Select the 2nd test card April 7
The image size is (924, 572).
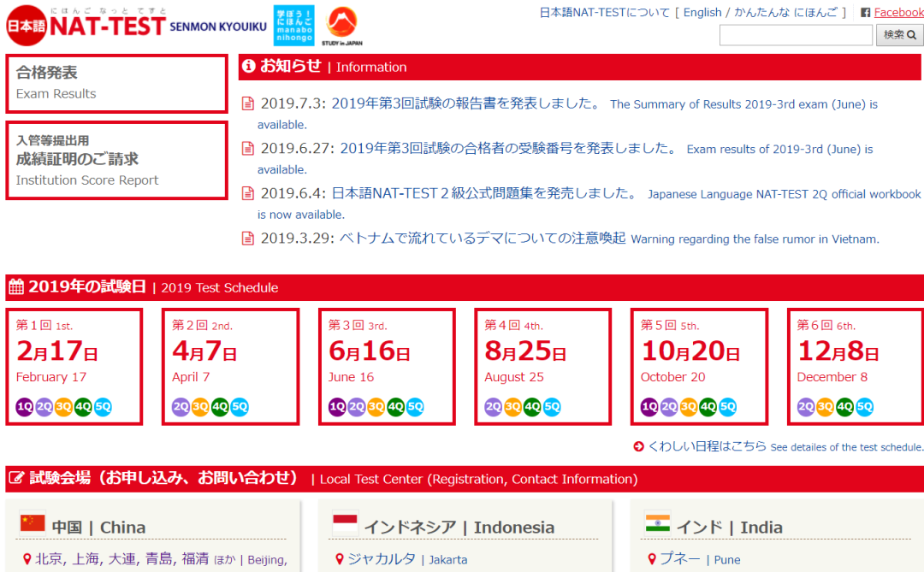[x=230, y=367]
